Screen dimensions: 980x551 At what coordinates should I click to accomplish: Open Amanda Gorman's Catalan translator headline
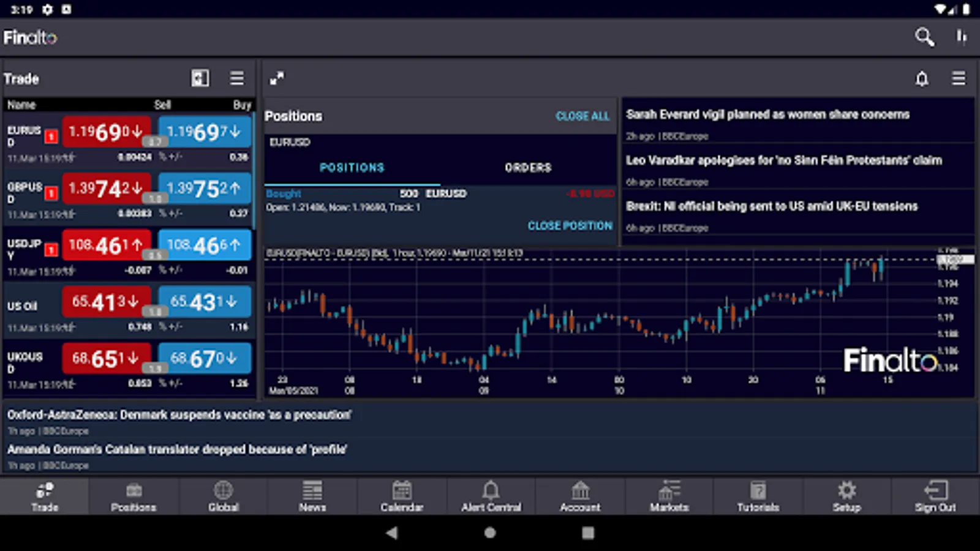pyautogui.click(x=177, y=449)
